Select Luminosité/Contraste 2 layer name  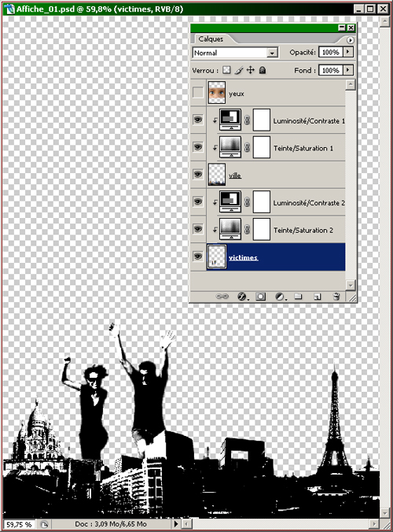click(x=309, y=203)
